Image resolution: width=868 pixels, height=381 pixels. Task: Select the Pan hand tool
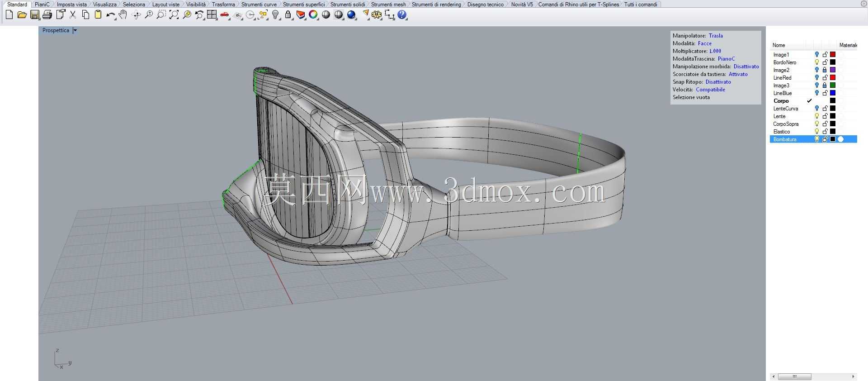[123, 15]
